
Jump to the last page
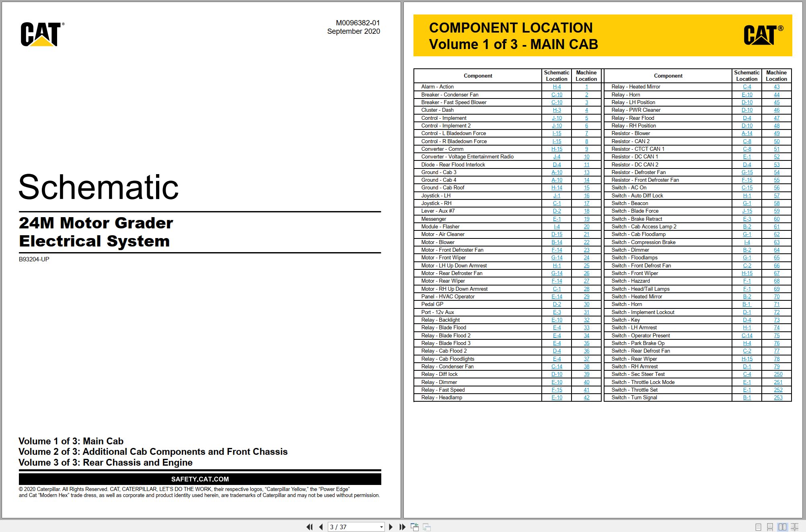(x=402, y=527)
